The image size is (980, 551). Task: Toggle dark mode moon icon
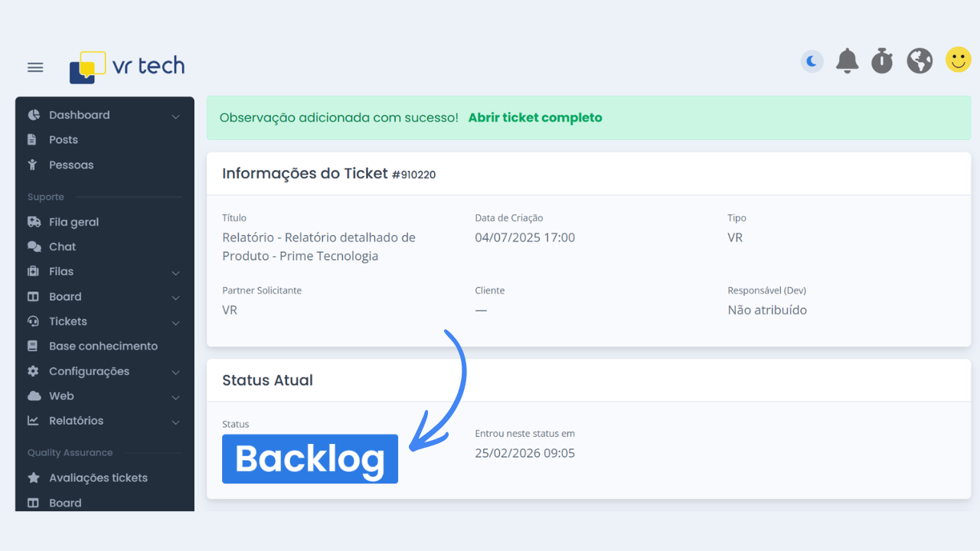pos(812,61)
